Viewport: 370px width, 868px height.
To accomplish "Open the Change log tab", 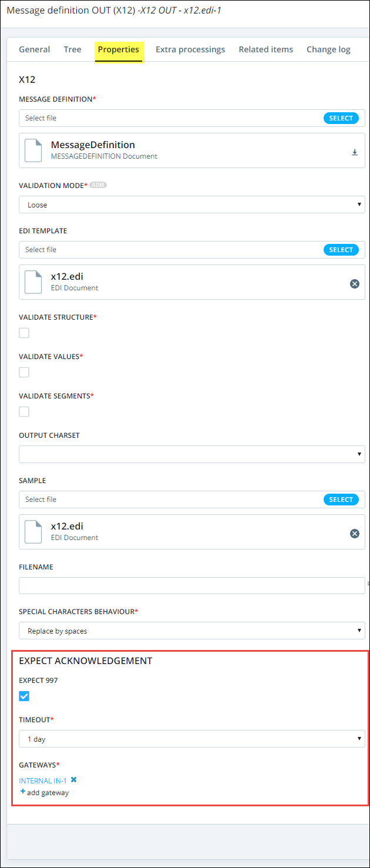I will click(328, 49).
